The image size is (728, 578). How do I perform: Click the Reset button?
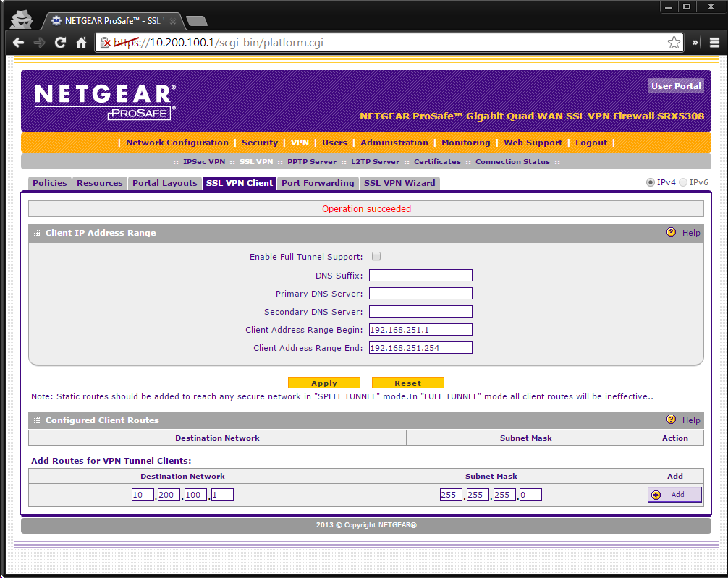[408, 383]
